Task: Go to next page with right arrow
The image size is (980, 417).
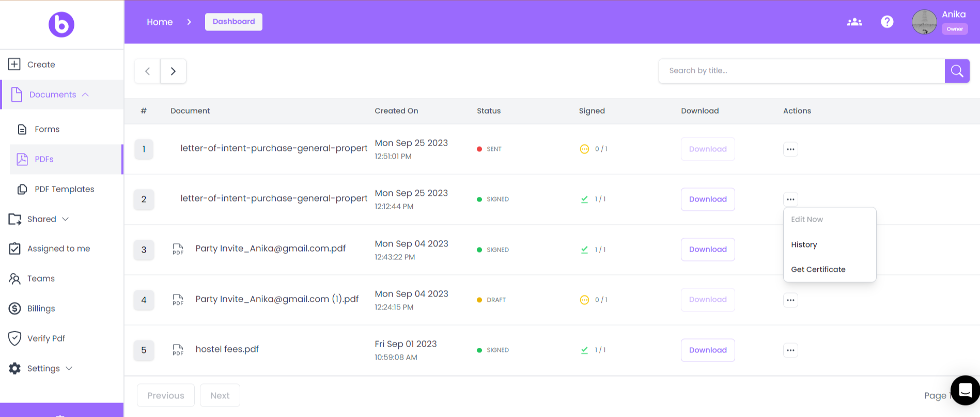Action: [x=173, y=71]
